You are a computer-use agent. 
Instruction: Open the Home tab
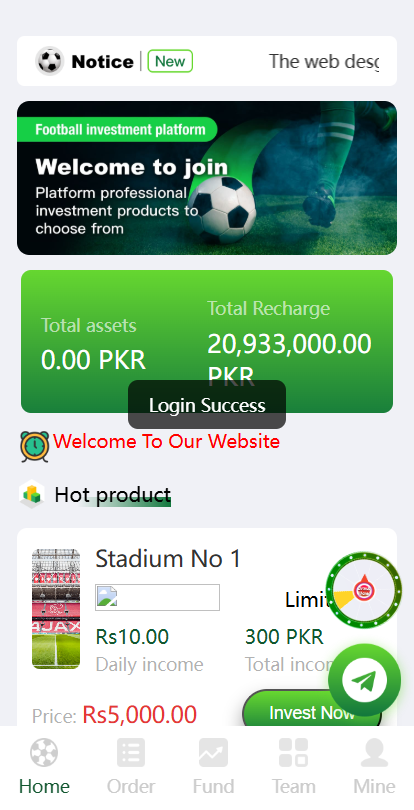(44, 766)
